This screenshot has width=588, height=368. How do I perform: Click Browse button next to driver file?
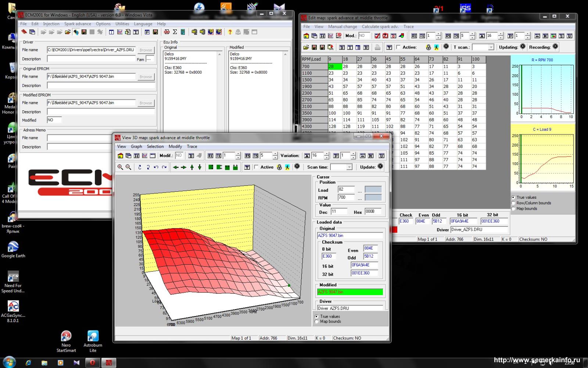(146, 50)
